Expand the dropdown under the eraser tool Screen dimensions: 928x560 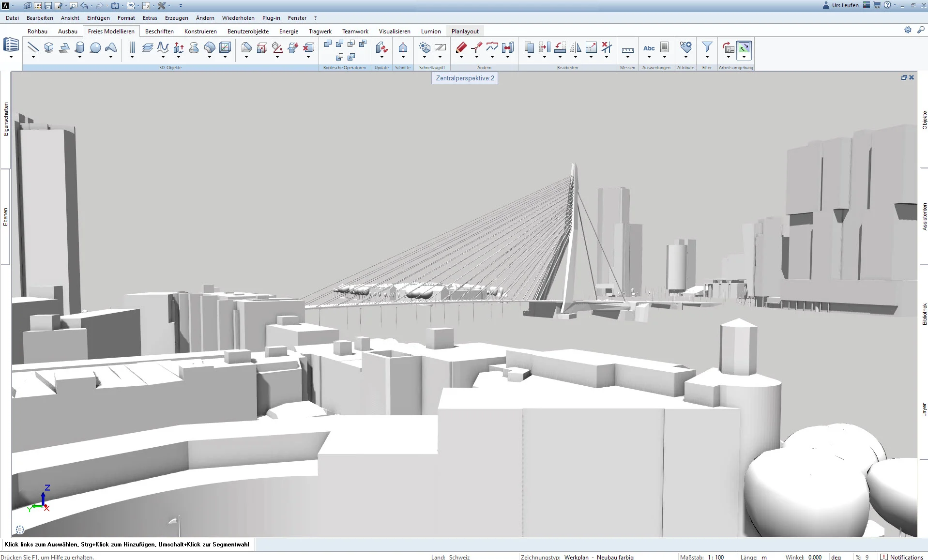tap(461, 57)
